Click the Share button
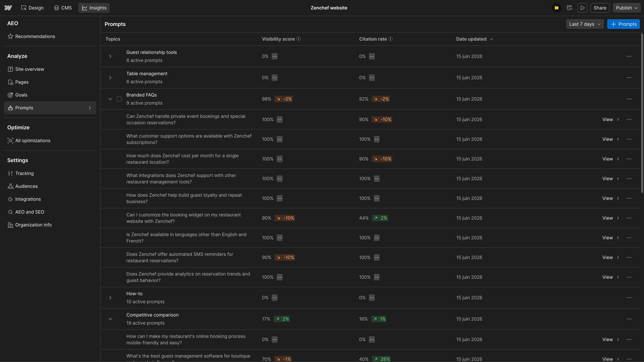This screenshot has width=644, height=362. pyautogui.click(x=600, y=8)
